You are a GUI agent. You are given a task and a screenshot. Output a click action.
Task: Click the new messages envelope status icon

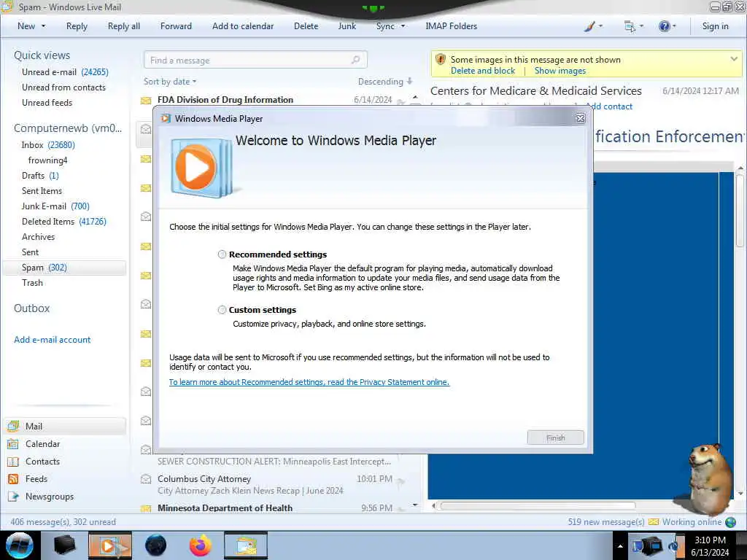click(x=654, y=522)
